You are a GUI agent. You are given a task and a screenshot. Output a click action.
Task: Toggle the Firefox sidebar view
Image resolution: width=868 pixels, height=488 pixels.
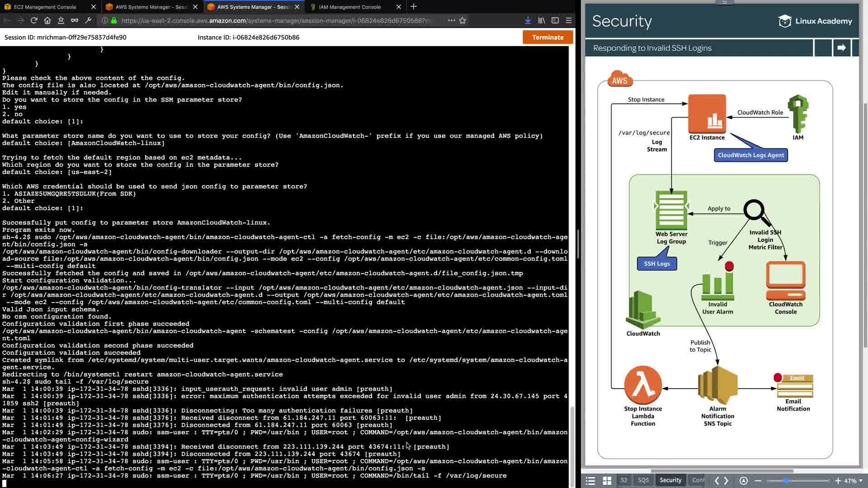[x=555, y=20]
